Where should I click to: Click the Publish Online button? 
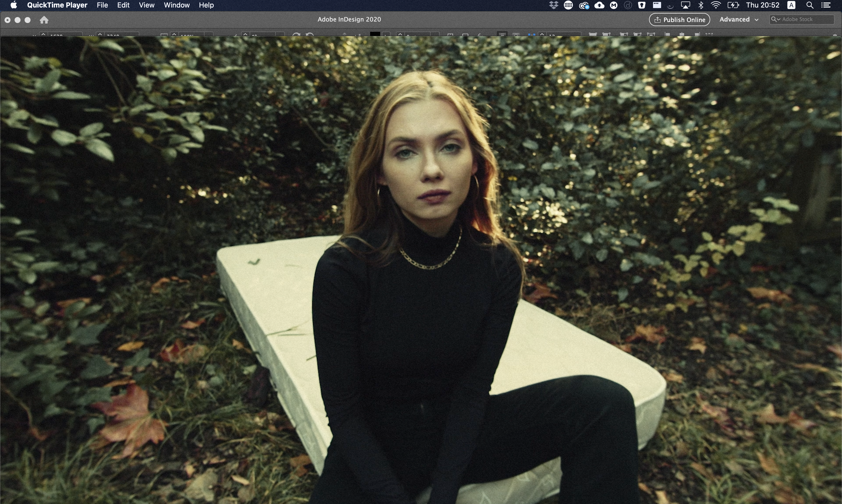(679, 20)
